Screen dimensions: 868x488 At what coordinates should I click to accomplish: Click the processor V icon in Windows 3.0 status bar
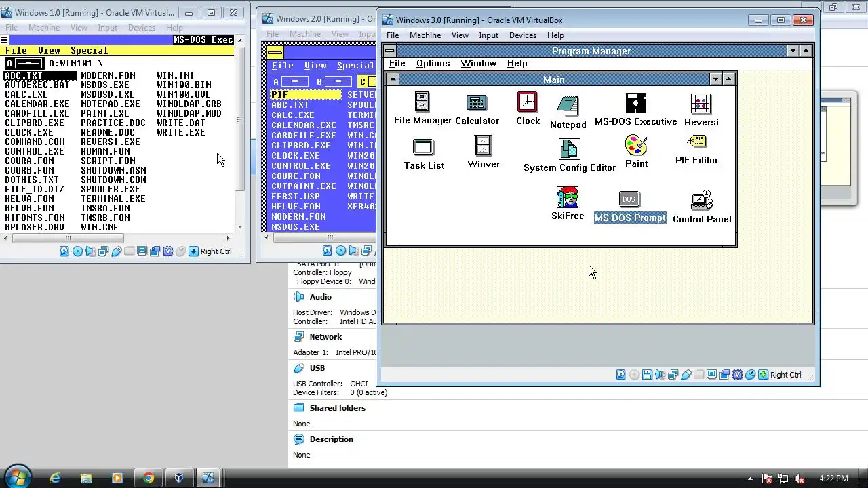[737, 375]
